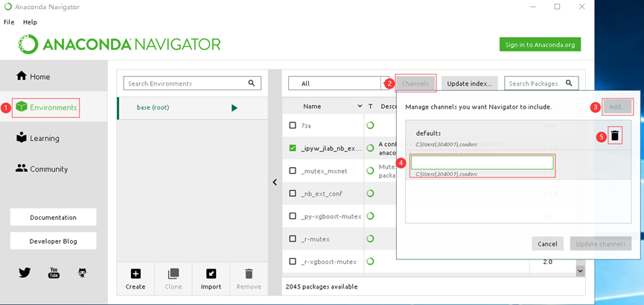Click the status circle for _nb_ext_conf
This screenshot has width=644, height=305.
click(x=371, y=193)
